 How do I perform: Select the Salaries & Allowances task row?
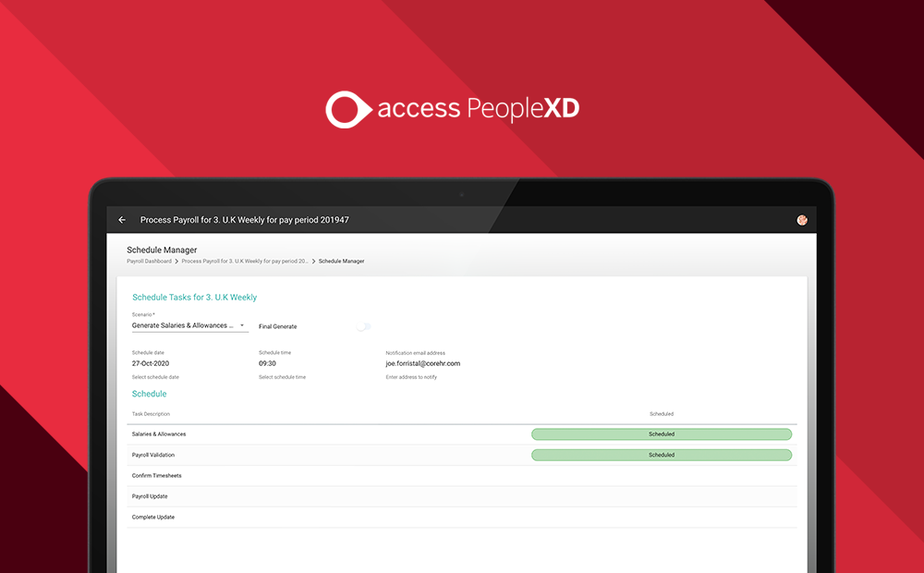coord(461,434)
